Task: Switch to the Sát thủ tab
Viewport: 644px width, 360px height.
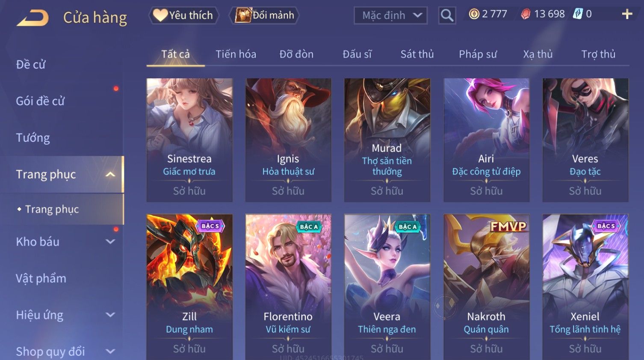Action: 417,54
